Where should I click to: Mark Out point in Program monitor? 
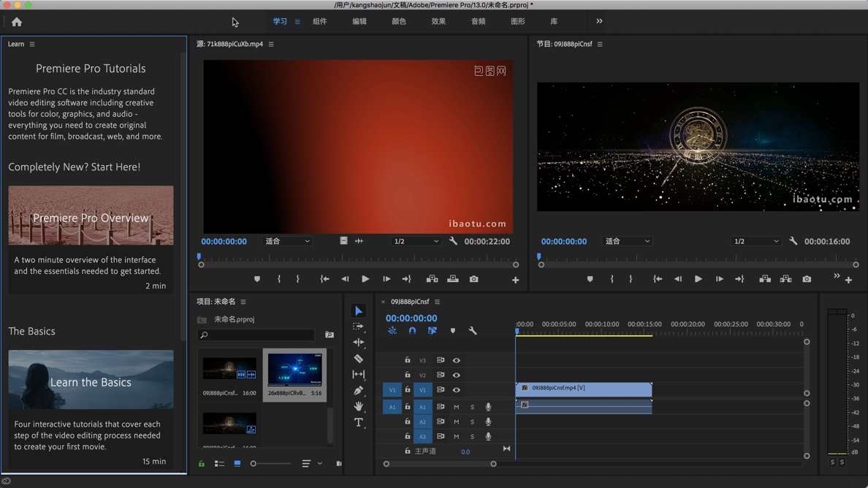(x=631, y=279)
